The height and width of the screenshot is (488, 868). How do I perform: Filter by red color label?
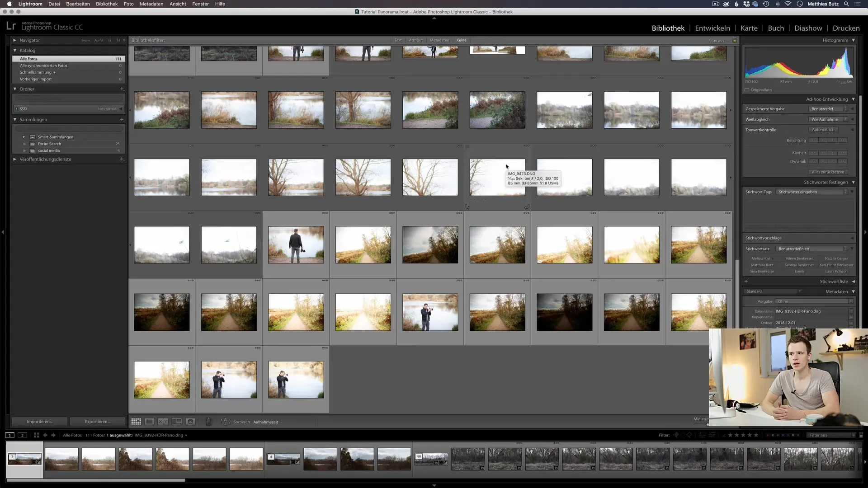click(x=768, y=435)
